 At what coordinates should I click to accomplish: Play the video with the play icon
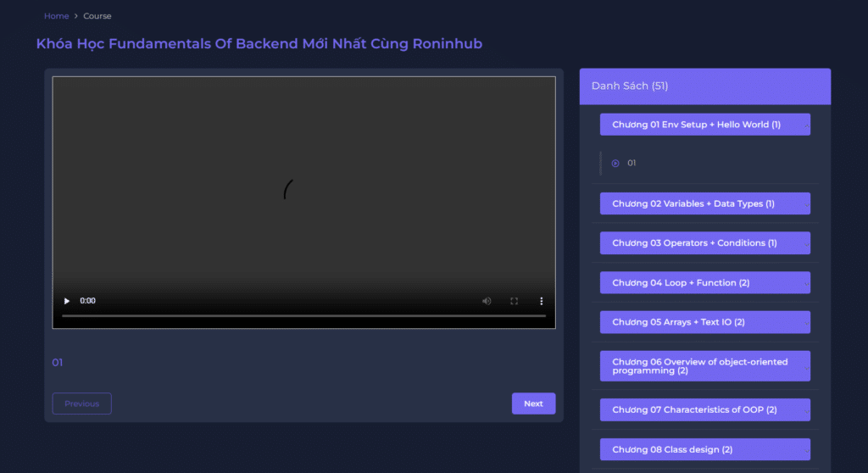pos(66,301)
